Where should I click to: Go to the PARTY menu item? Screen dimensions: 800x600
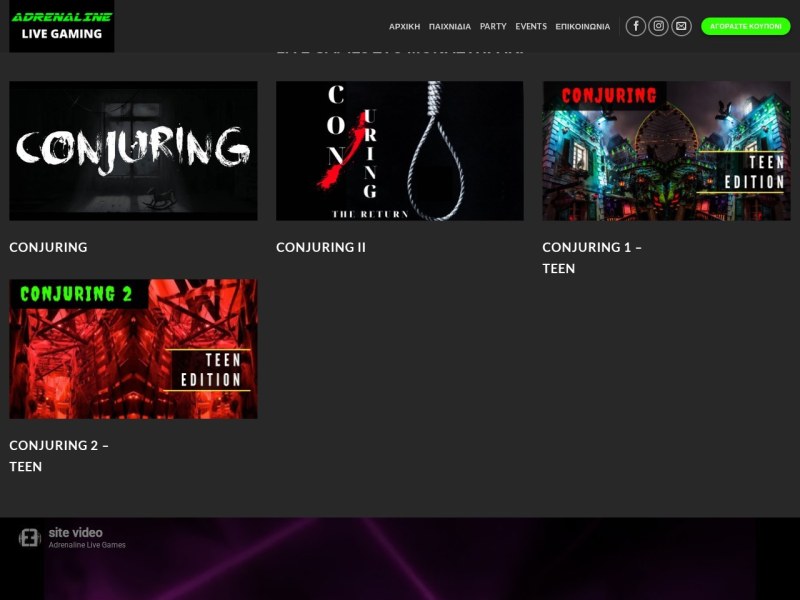(x=493, y=27)
